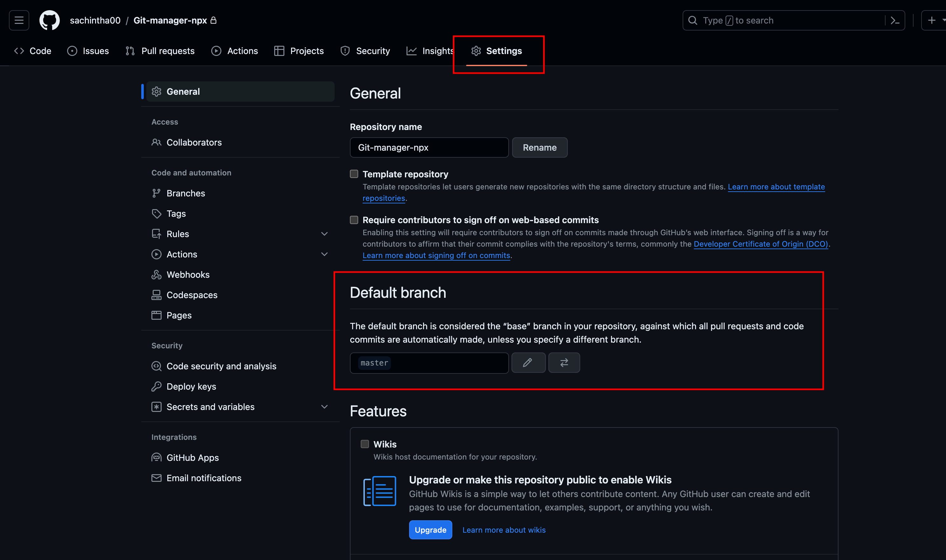This screenshot has width=946, height=560.
Task: Open the Insights tab
Action: (x=430, y=51)
